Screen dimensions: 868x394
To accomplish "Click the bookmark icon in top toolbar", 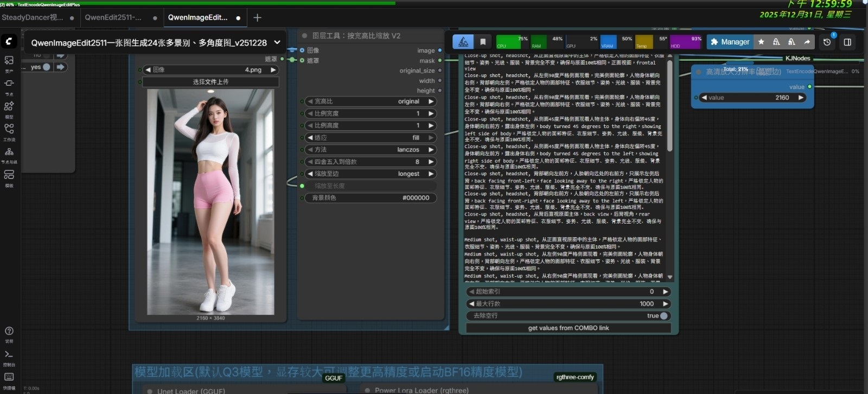I will pyautogui.click(x=483, y=42).
